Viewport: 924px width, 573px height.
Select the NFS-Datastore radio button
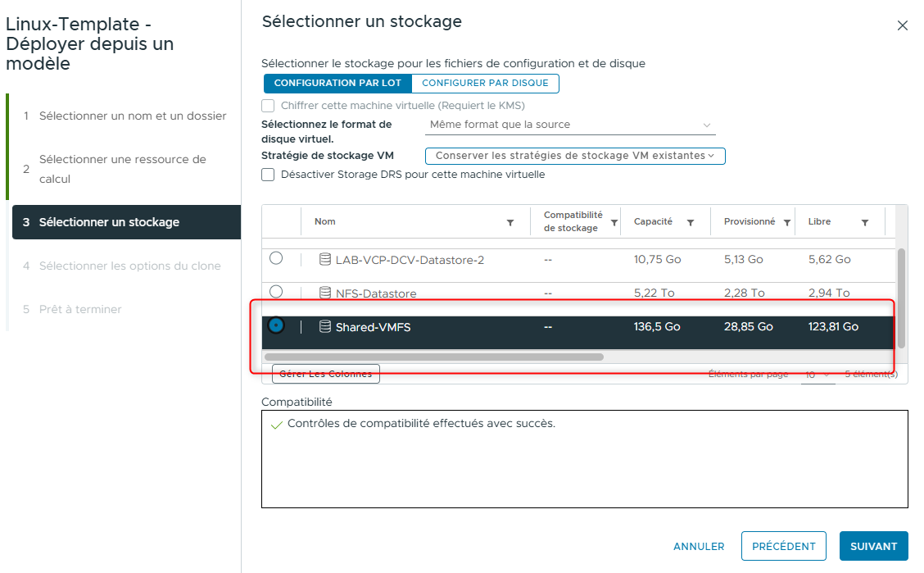pyautogui.click(x=278, y=293)
